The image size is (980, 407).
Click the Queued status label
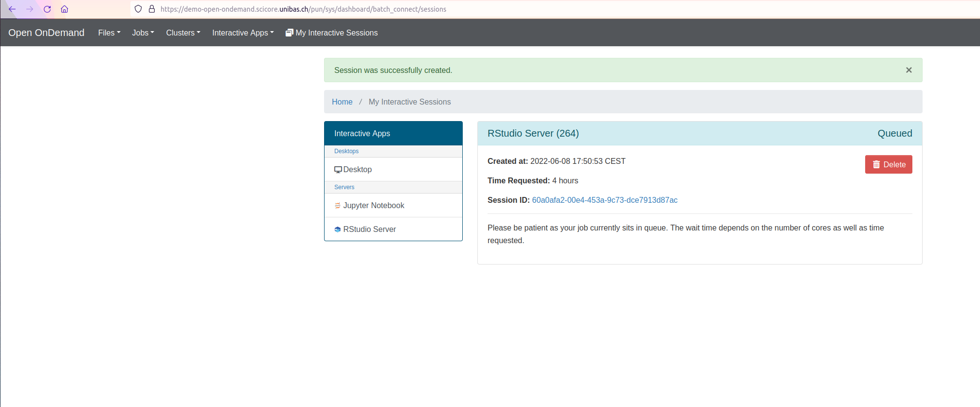tap(895, 133)
